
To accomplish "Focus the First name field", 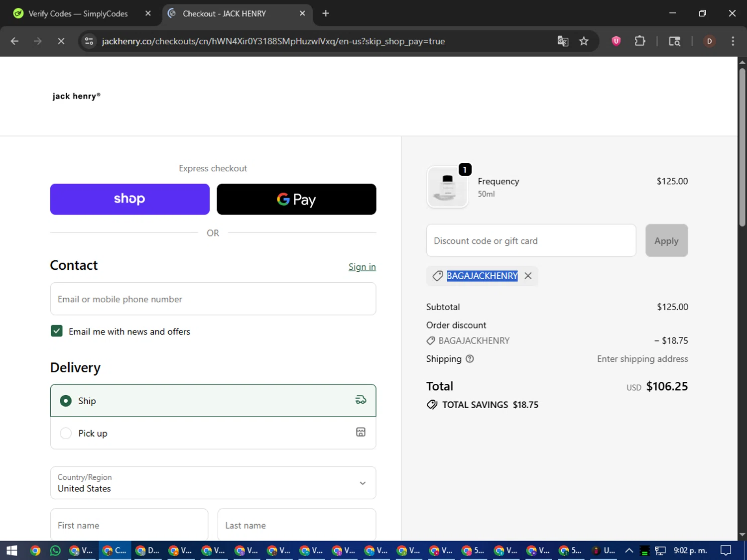I will pos(129,525).
